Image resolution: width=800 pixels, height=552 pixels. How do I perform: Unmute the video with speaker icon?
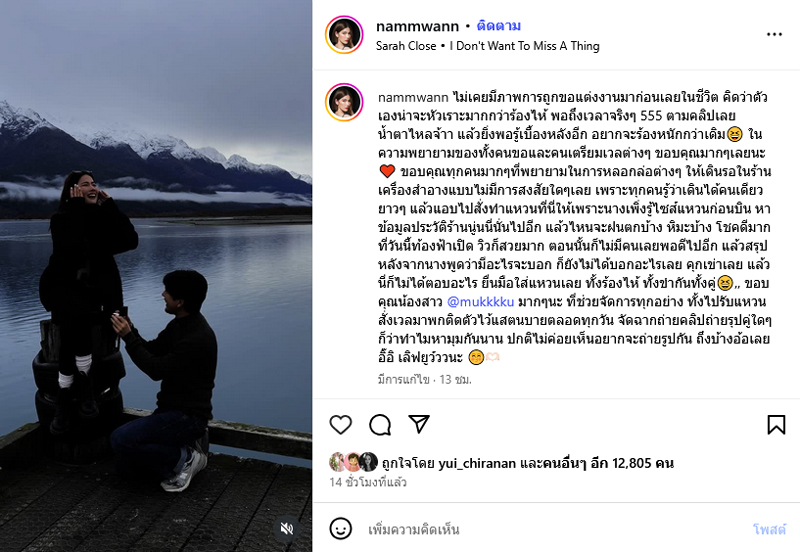[x=287, y=529]
